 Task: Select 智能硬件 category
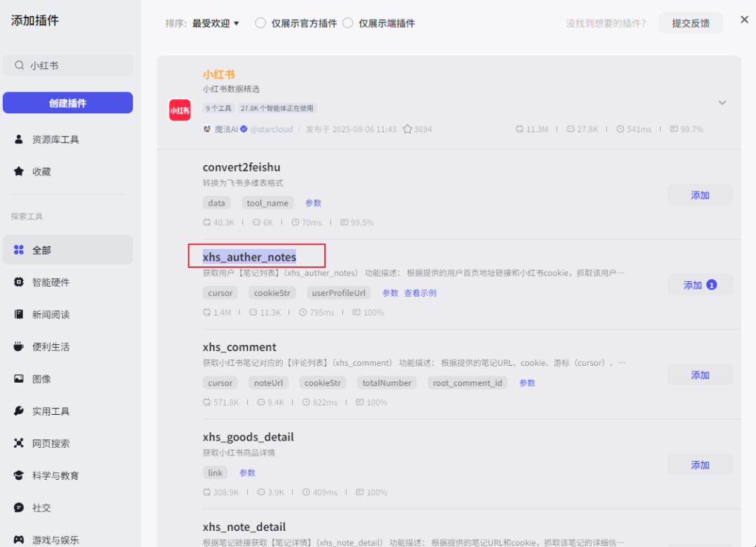(x=67, y=282)
